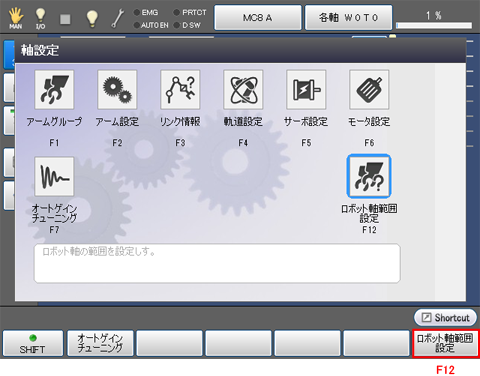Click the 各軸 W0 T0 button
The image size is (480, 376).
348,18
